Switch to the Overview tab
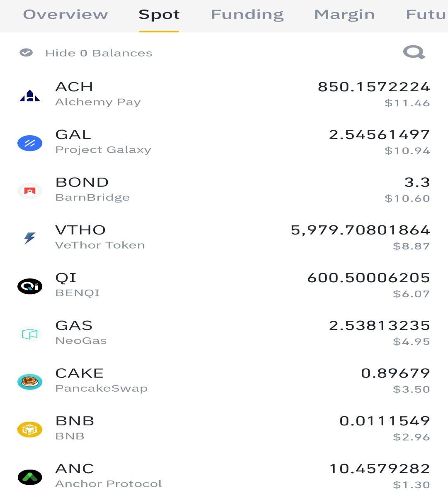Image resolution: width=448 pixels, height=498 pixels. click(x=66, y=15)
